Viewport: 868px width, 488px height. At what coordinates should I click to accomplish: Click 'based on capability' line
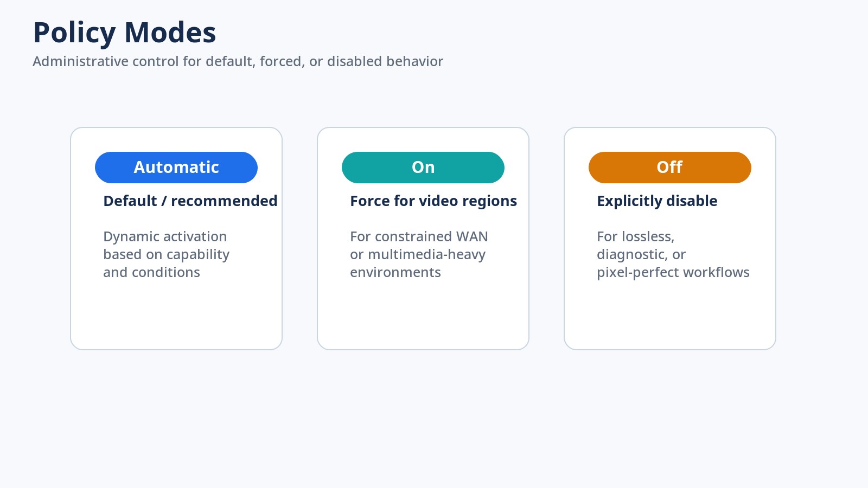point(167,254)
